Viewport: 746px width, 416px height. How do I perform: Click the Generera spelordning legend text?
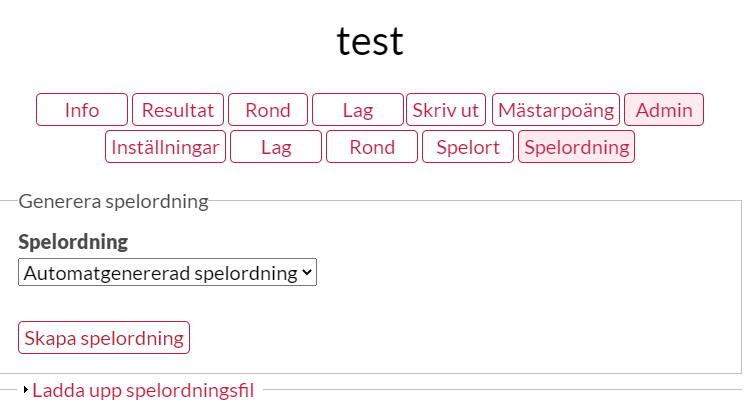click(x=113, y=201)
